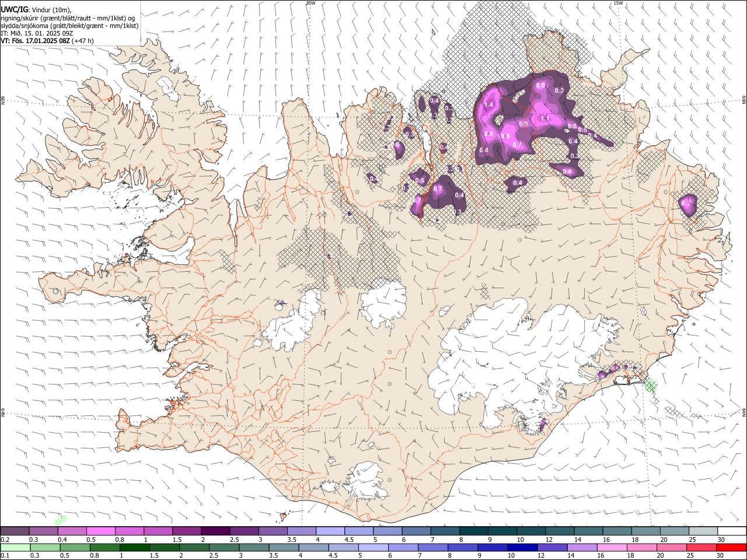
Task: Select the darkest purple 2 swatch in the purple scale
Action: tap(215, 531)
